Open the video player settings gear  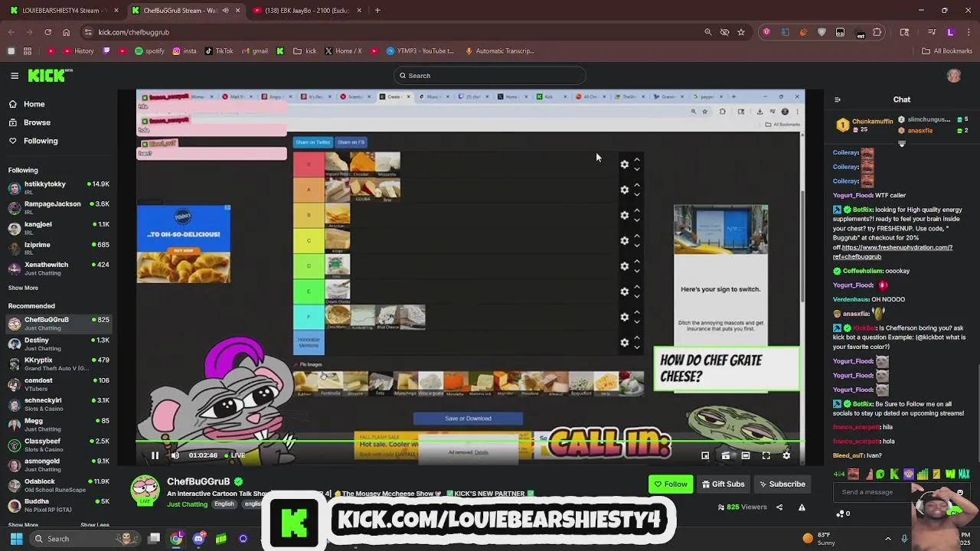coord(786,455)
